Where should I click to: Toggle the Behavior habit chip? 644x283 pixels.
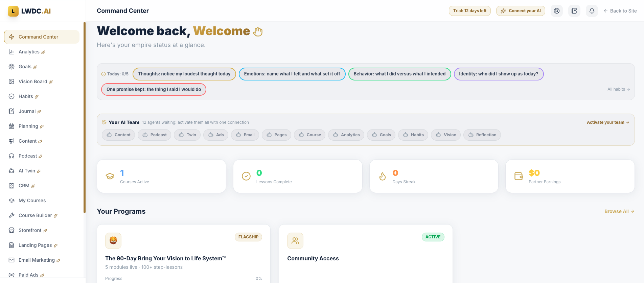(400, 74)
